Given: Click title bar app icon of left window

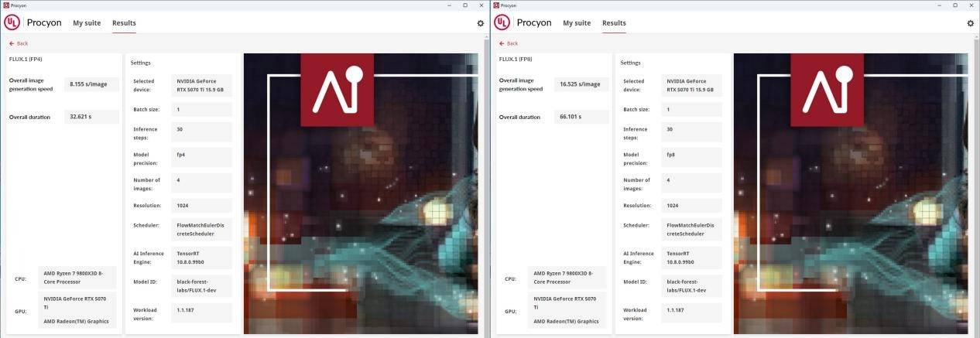Looking at the screenshot, I should 6,5.
